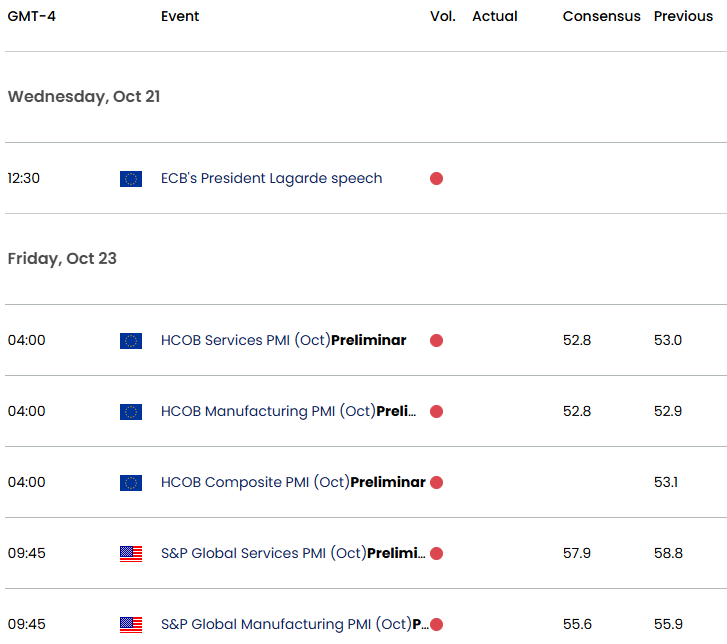Click previous value 53.0 for Services PMI
727x644 pixels.
click(x=668, y=340)
